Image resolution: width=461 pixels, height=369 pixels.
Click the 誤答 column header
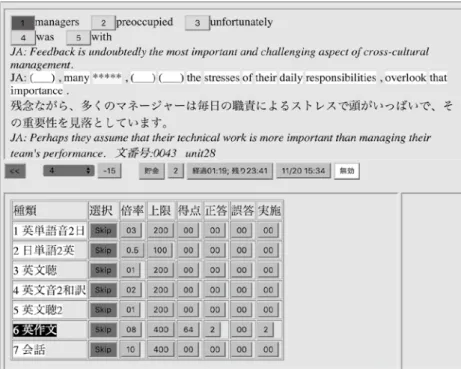[242, 210]
